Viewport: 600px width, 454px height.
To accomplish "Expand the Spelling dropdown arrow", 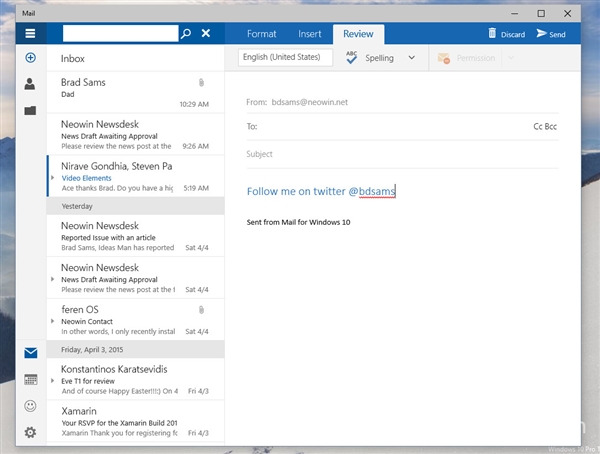I will tap(412, 58).
